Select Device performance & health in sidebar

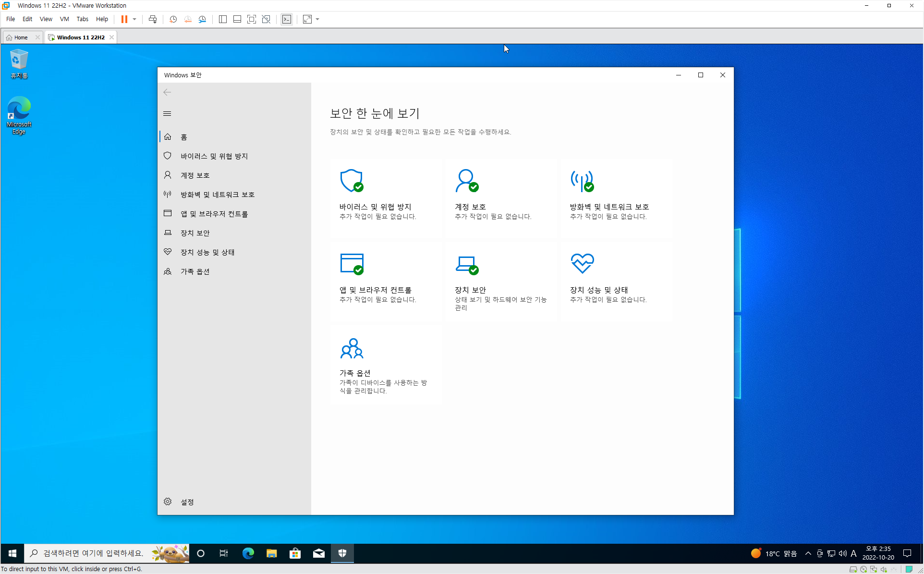[x=207, y=252]
